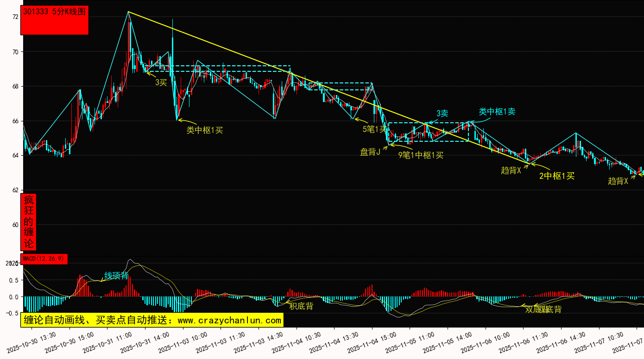The image size is (644, 359).
Task: Select the 线顶背 label in MACD panel
Action: [116, 276]
